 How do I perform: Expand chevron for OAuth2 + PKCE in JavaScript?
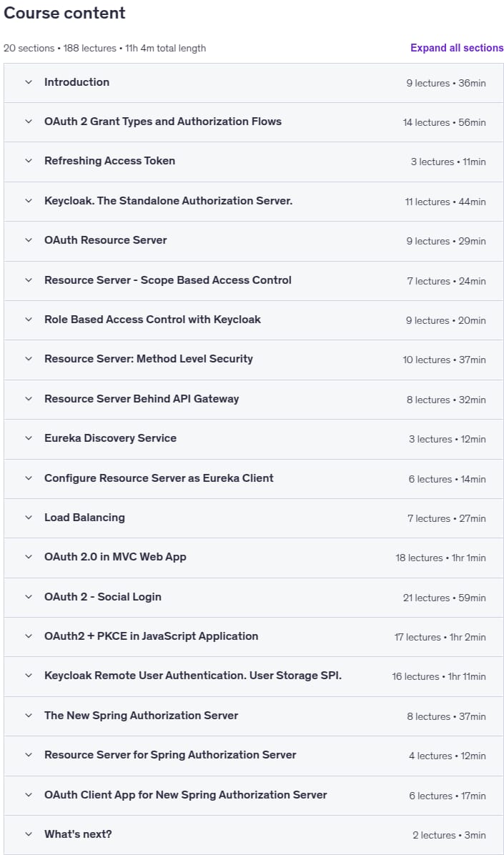click(x=29, y=636)
